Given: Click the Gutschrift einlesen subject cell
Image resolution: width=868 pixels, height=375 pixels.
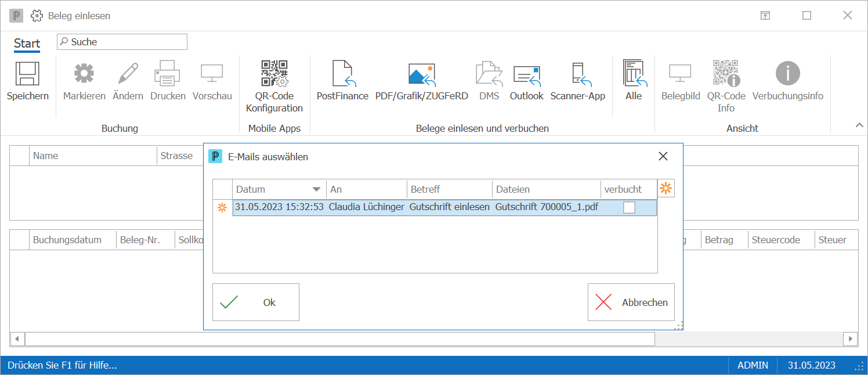Looking at the screenshot, I should 449,207.
